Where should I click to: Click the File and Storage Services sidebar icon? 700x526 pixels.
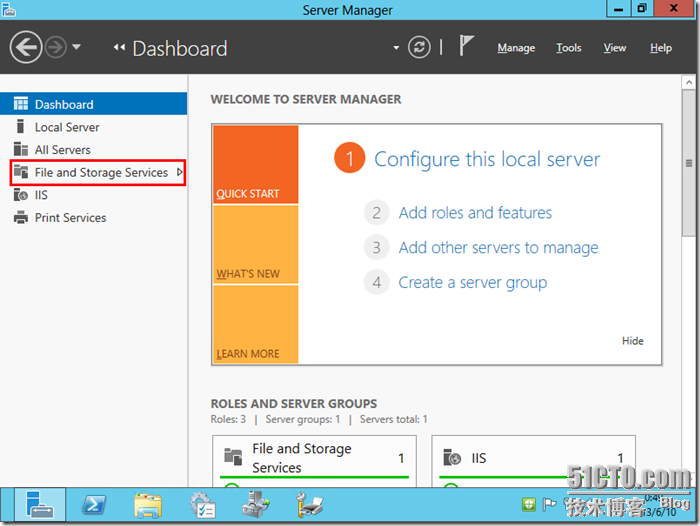(x=21, y=171)
